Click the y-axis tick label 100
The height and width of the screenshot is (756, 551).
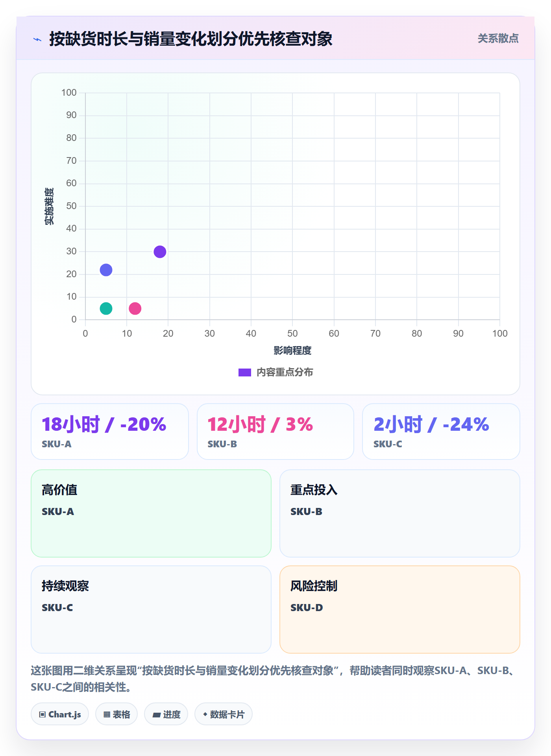click(x=69, y=93)
